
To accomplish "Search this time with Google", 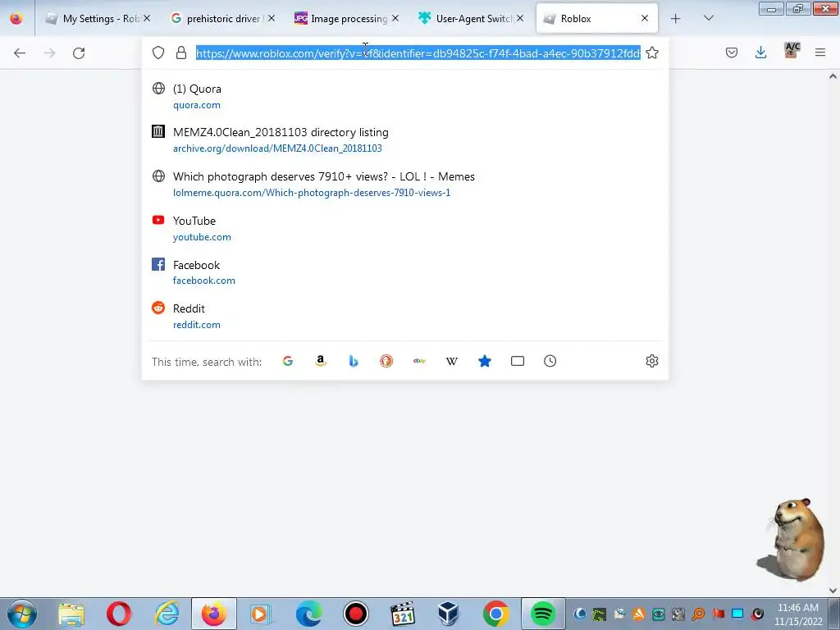I will (x=288, y=361).
